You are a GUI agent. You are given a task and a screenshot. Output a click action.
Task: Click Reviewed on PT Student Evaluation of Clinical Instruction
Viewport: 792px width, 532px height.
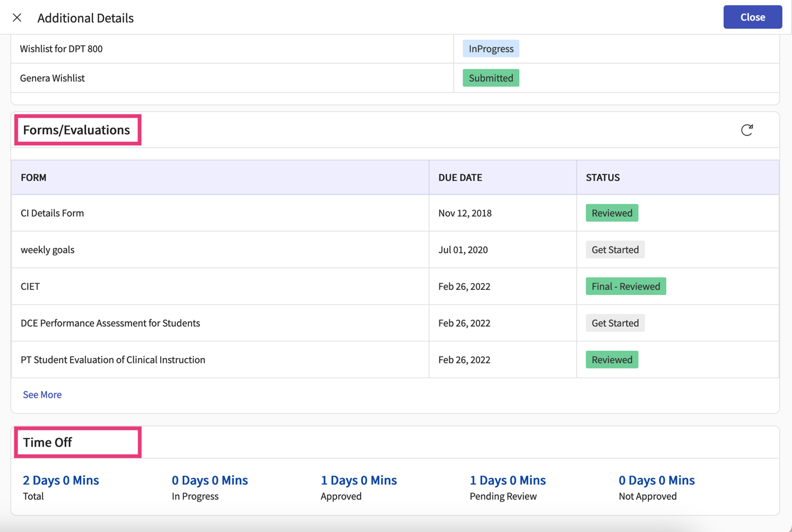[612, 359]
